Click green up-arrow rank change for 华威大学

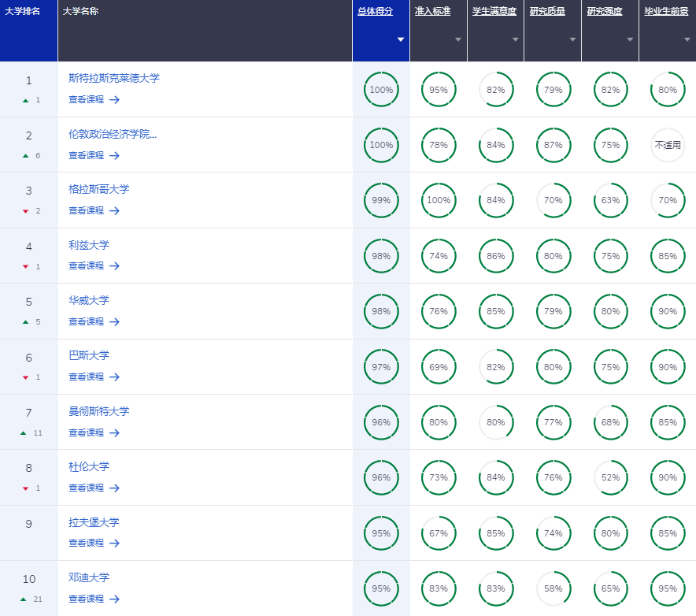(x=26, y=322)
